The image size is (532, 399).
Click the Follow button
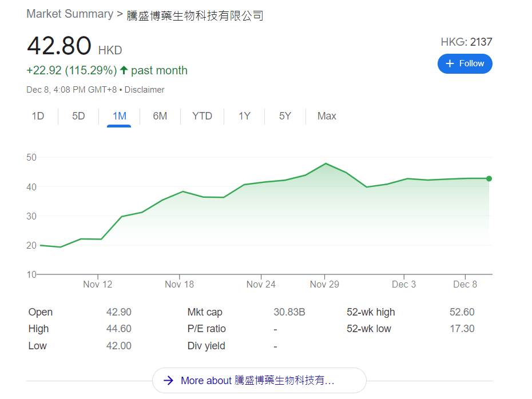pos(464,63)
